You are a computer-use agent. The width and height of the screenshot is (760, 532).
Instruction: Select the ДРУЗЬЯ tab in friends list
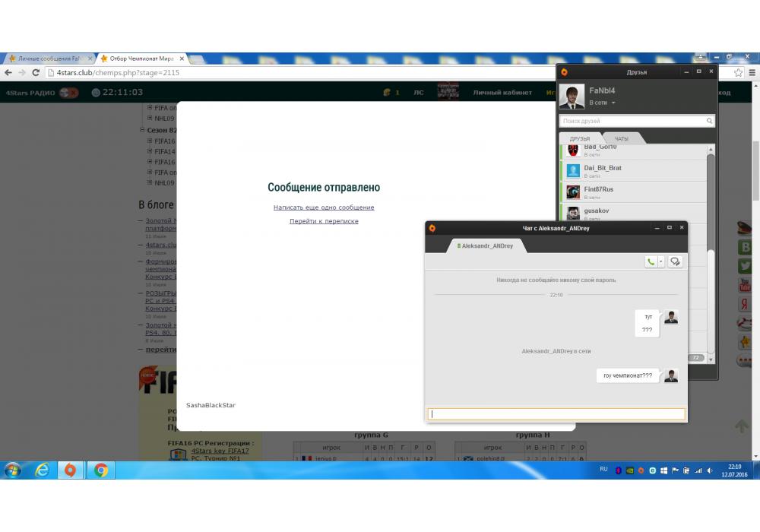580,138
